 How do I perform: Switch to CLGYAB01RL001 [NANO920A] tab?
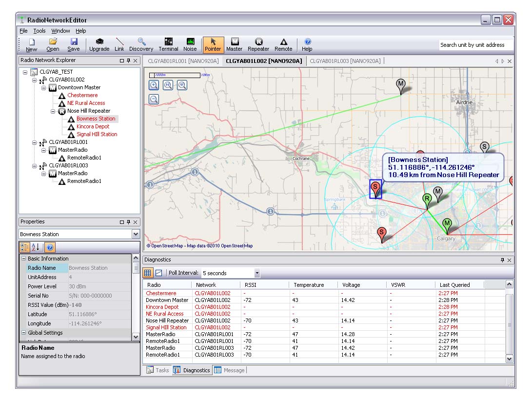click(183, 61)
